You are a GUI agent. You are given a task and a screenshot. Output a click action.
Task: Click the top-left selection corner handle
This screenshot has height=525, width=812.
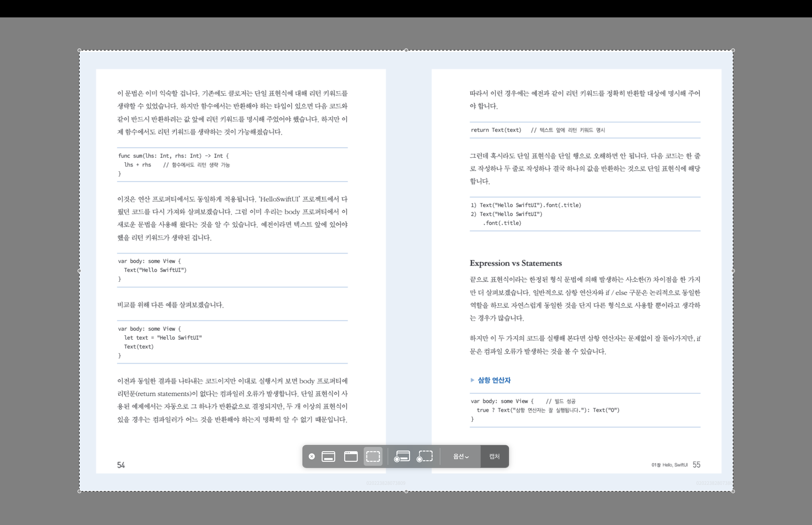tap(79, 51)
